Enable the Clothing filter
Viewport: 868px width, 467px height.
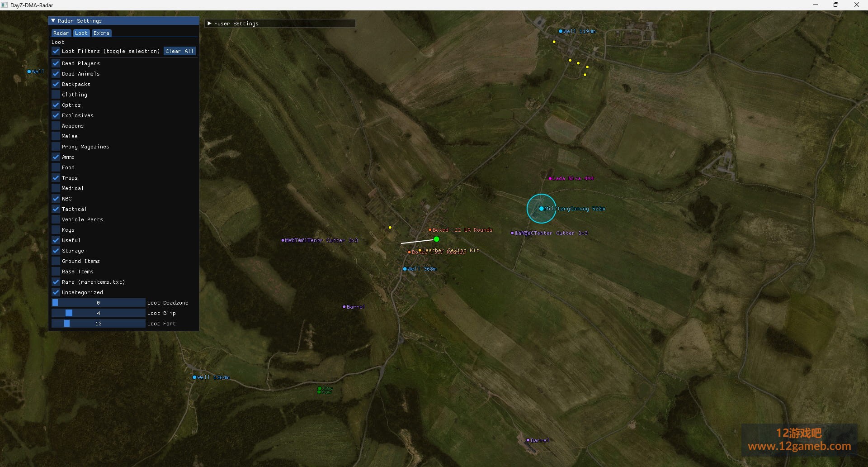click(56, 95)
